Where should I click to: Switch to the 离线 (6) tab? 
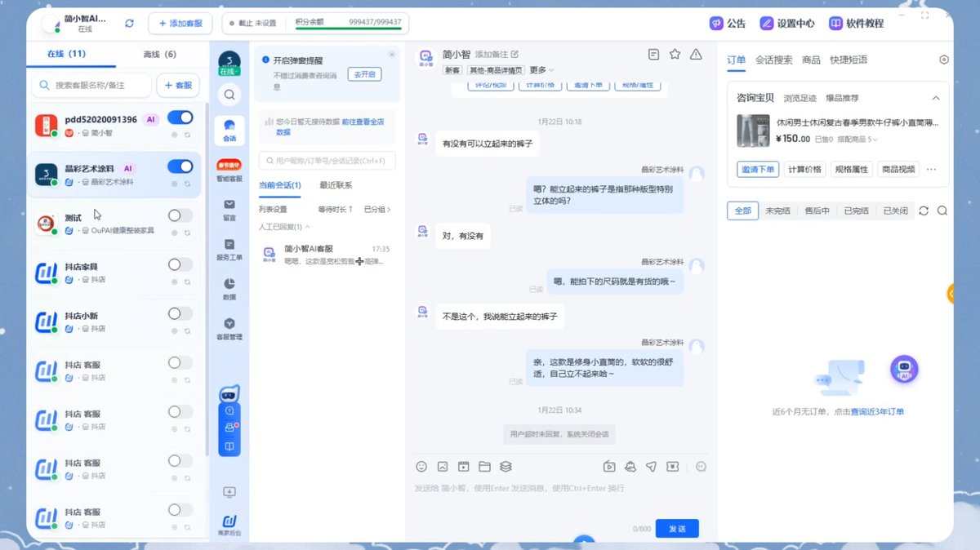pos(159,54)
